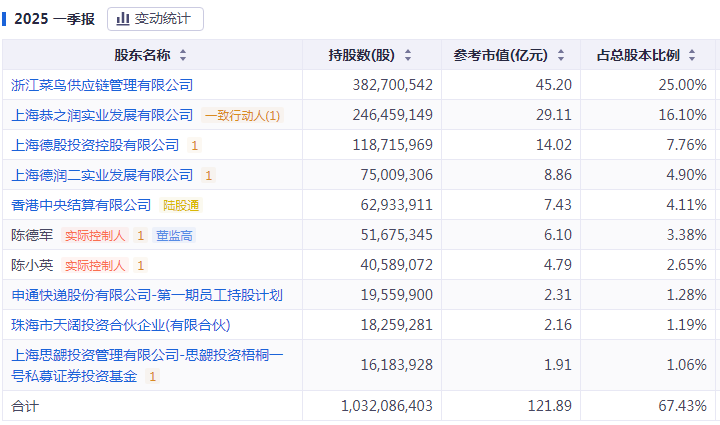Open 上海德润二实业发展有限公司 link
Screen dimensions: 720x425
coord(102,175)
